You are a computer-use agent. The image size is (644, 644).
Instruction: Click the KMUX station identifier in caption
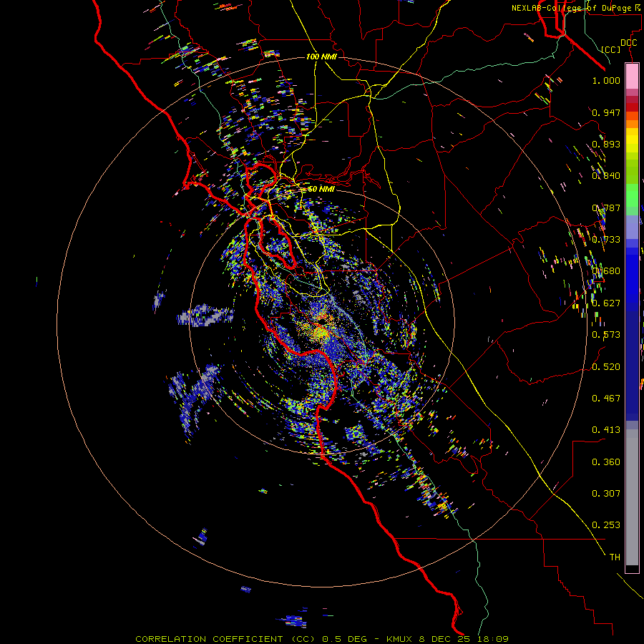tap(401, 639)
